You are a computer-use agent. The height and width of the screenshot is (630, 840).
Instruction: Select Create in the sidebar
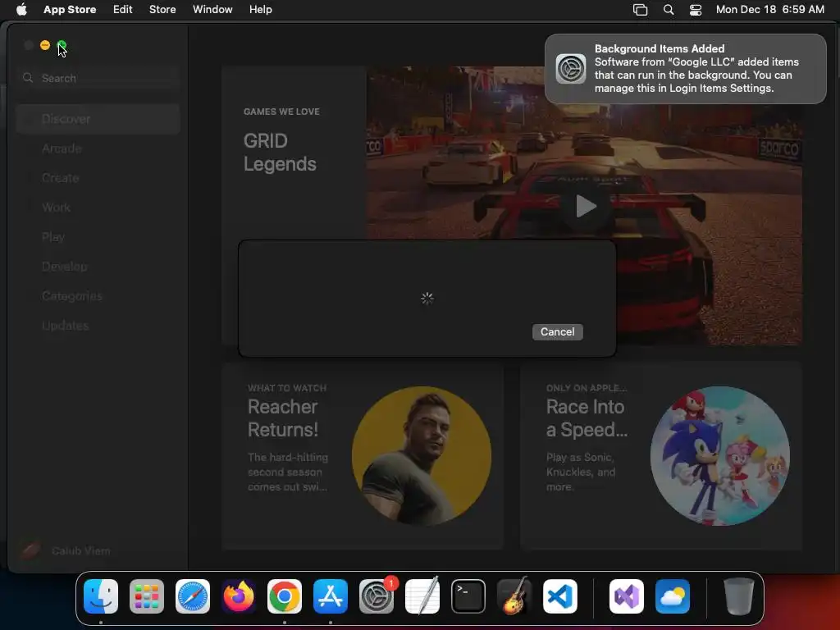(x=98, y=178)
